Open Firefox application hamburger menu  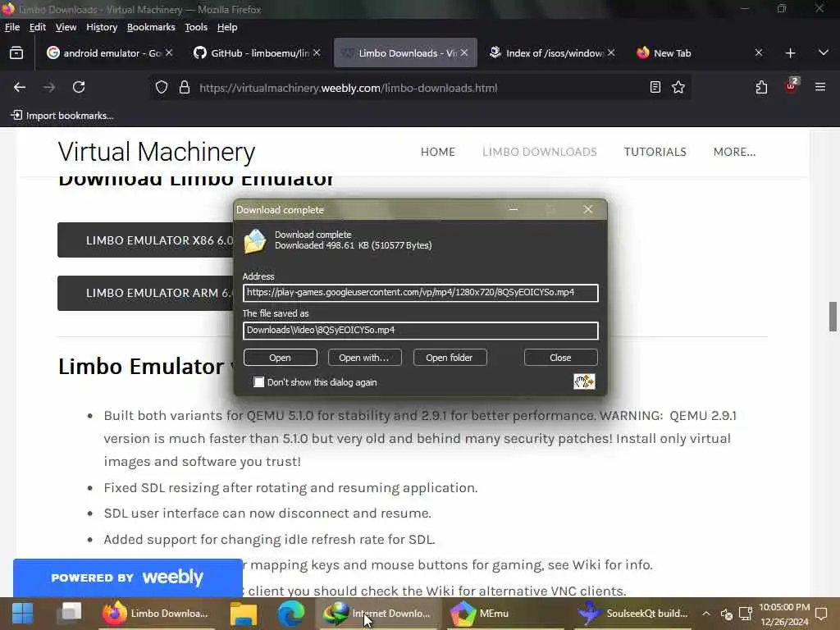[820, 87]
